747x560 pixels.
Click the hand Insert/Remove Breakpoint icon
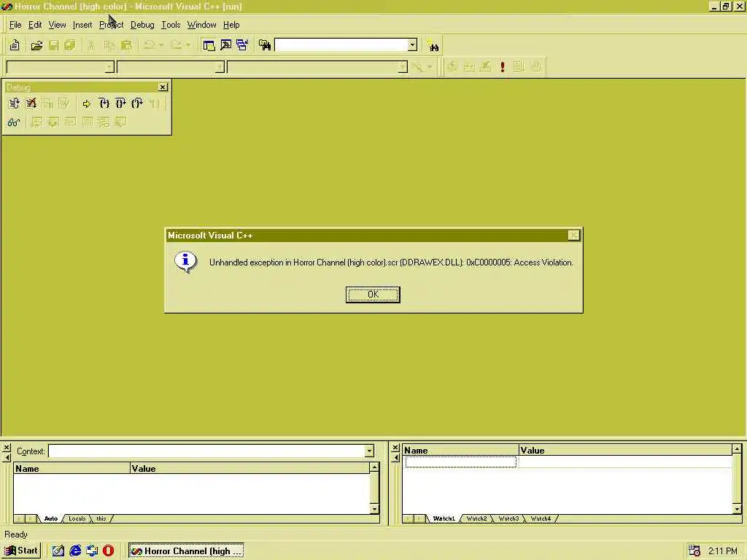pos(536,66)
